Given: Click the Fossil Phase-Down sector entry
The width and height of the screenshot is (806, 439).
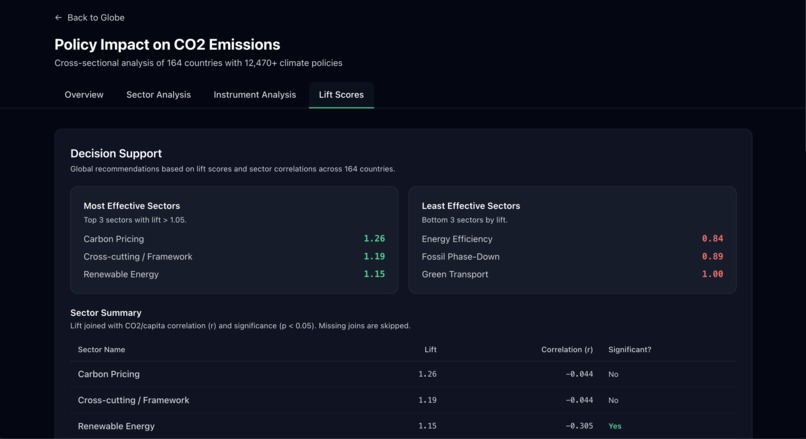Looking at the screenshot, I should [x=460, y=257].
